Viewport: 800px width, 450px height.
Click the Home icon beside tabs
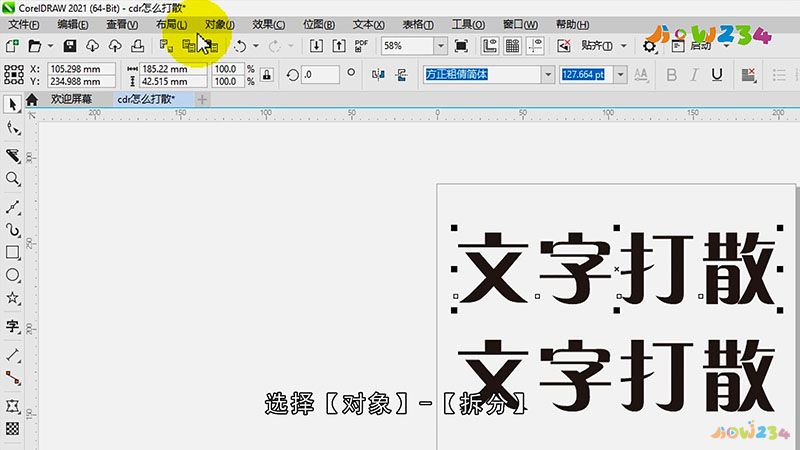click(x=32, y=99)
